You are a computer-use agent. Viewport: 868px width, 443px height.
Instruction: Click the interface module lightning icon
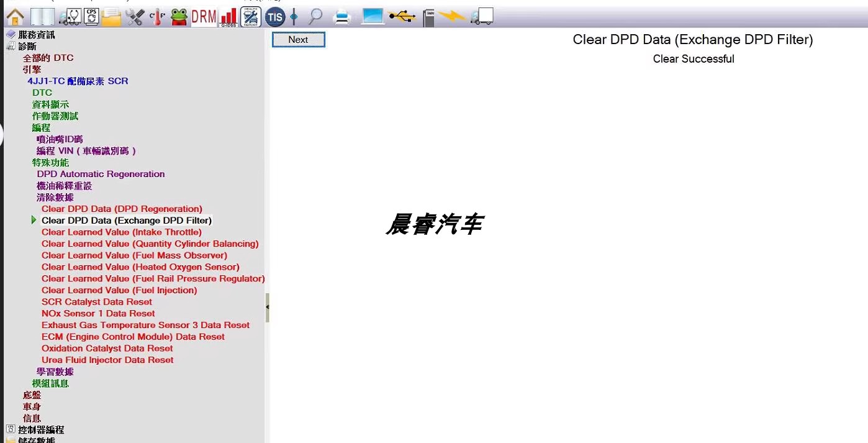(x=451, y=16)
